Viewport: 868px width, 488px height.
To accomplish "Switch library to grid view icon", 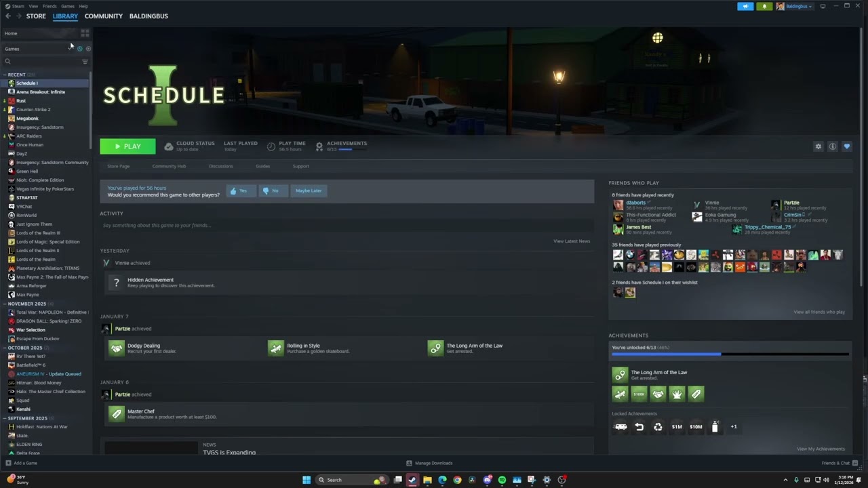I will (x=85, y=33).
